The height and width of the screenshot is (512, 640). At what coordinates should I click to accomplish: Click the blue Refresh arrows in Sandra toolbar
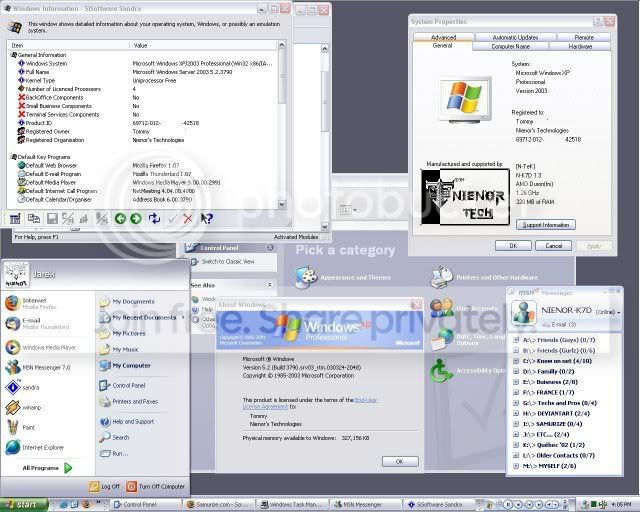pos(154,218)
